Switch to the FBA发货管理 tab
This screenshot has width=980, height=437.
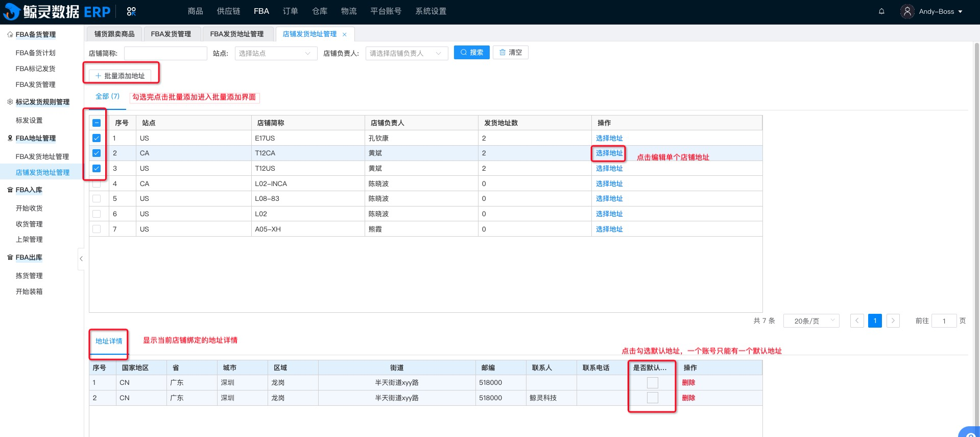pyautogui.click(x=171, y=34)
